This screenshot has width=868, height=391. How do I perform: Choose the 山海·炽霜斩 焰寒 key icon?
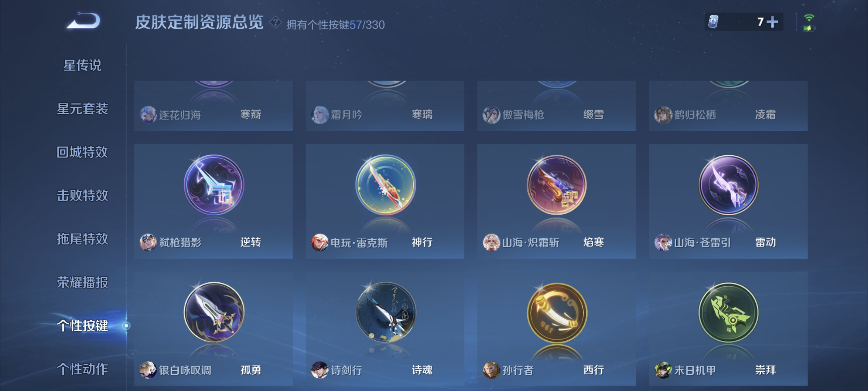coord(557,185)
